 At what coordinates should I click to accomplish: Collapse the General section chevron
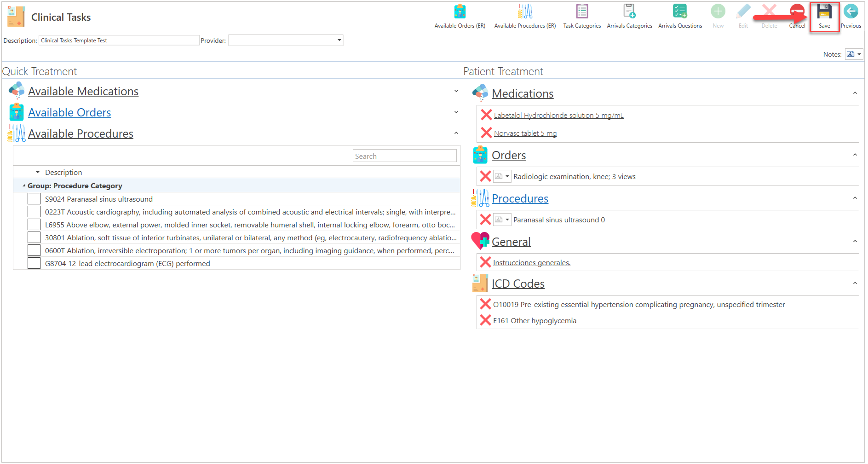coord(855,242)
